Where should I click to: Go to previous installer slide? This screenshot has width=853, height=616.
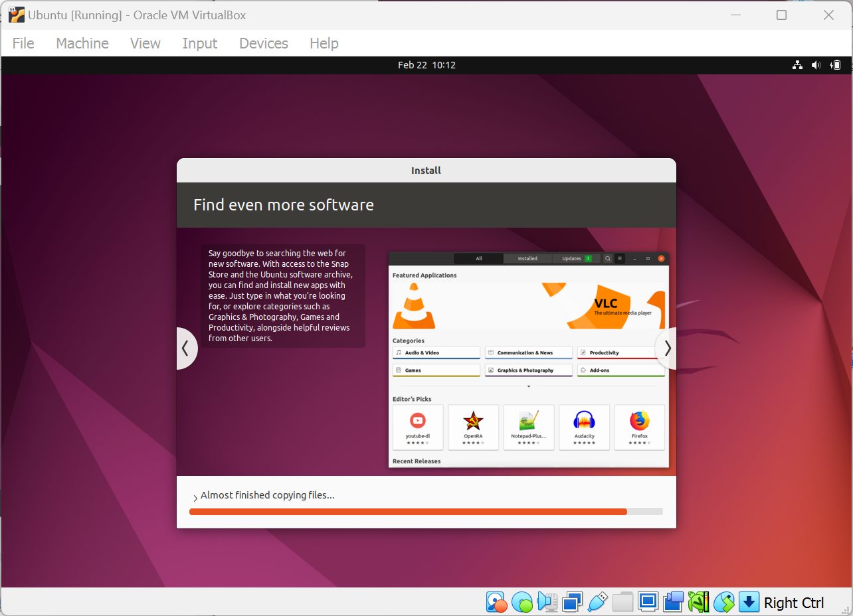pyautogui.click(x=187, y=348)
